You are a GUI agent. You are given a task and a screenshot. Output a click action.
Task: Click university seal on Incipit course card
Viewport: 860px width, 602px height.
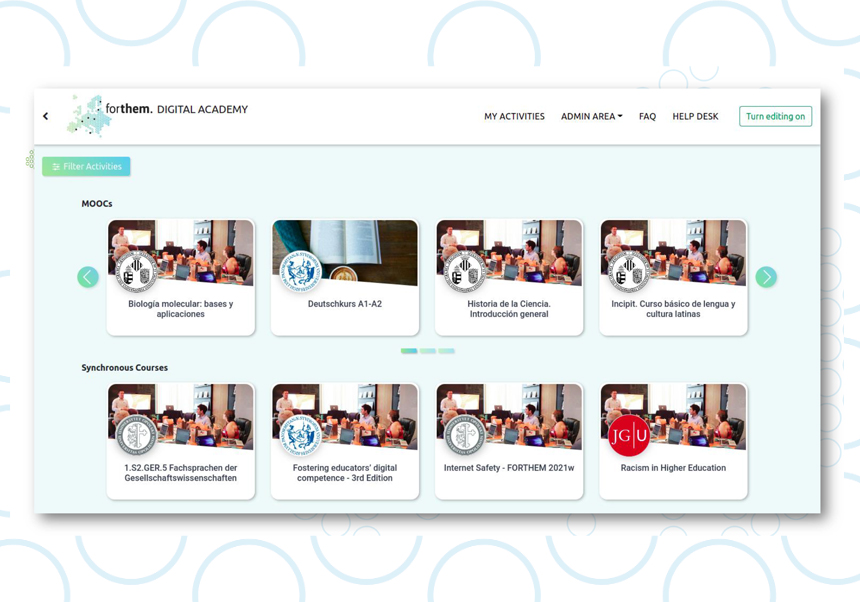click(629, 271)
